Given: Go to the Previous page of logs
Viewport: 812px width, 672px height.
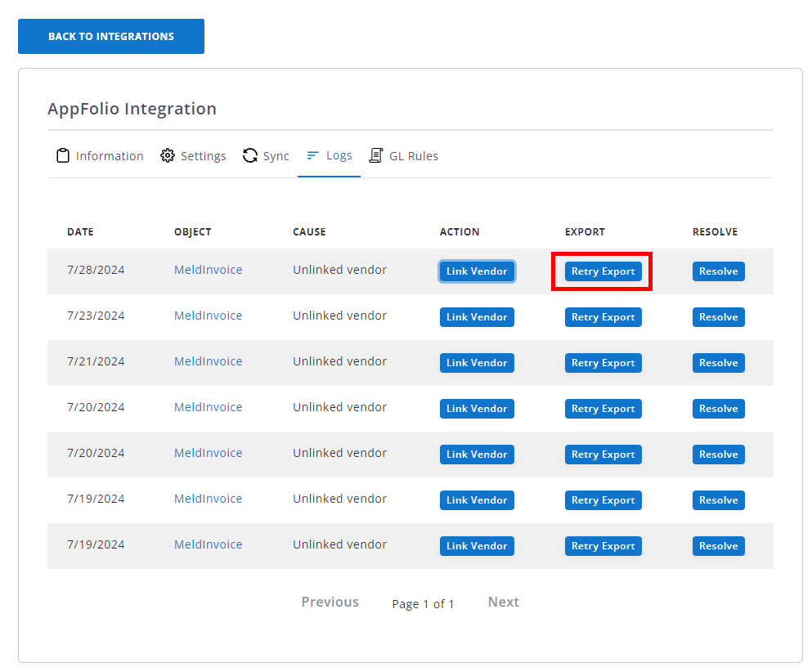Looking at the screenshot, I should (x=330, y=602).
